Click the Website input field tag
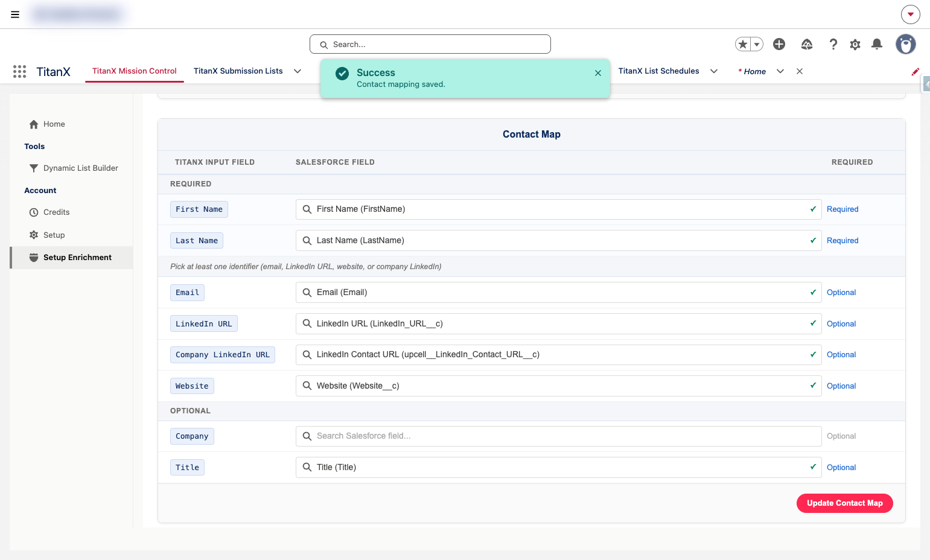 click(x=192, y=386)
